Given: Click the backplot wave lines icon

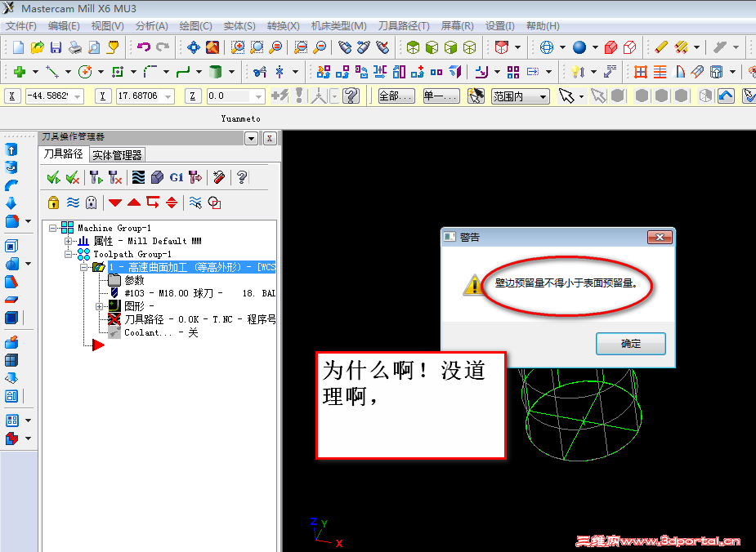Looking at the screenshot, I should (x=138, y=178).
